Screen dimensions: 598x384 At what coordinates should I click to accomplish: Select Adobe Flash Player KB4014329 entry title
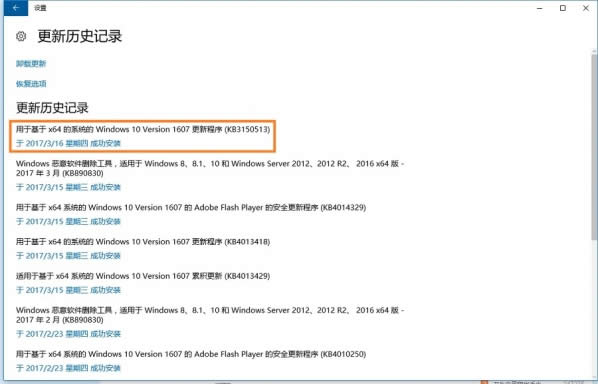tap(191, 207)
